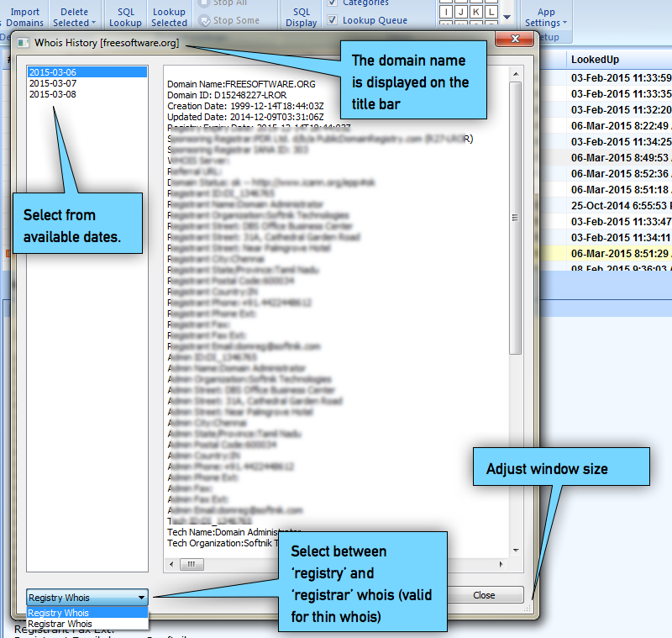Click the SQL Display toolbar button
Viewport: 672px width, 638px height.
(x=301, y=17)
